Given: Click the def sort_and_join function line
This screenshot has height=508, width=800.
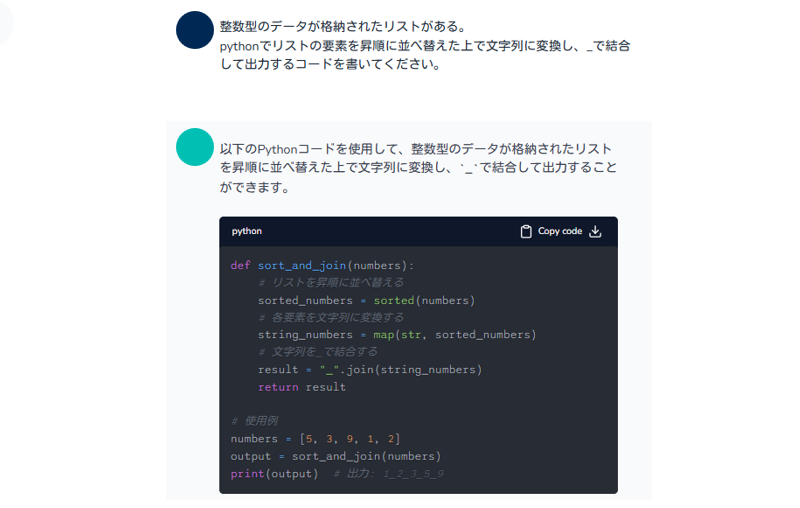Looking at the screenshot, I should (322, 265).
